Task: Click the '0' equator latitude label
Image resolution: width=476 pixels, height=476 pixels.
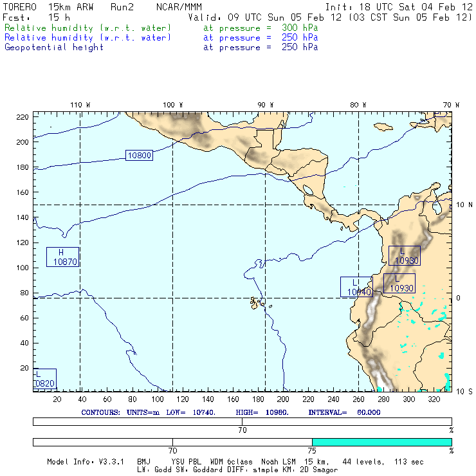Action: click(x=459, y=298)
